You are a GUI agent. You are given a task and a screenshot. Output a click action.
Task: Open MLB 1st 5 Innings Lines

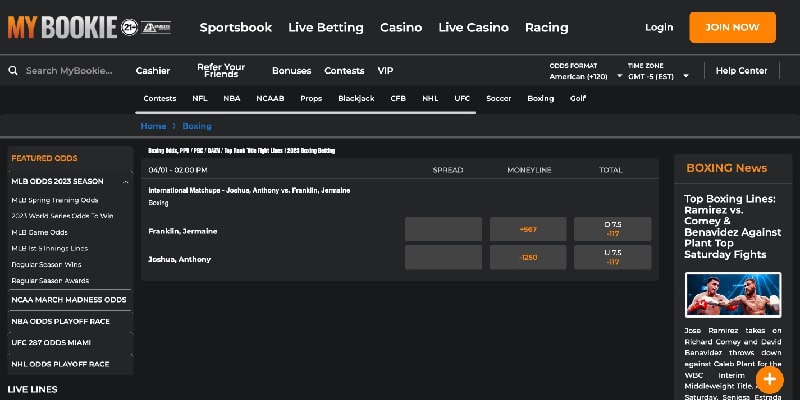click(x=49, y=248)
